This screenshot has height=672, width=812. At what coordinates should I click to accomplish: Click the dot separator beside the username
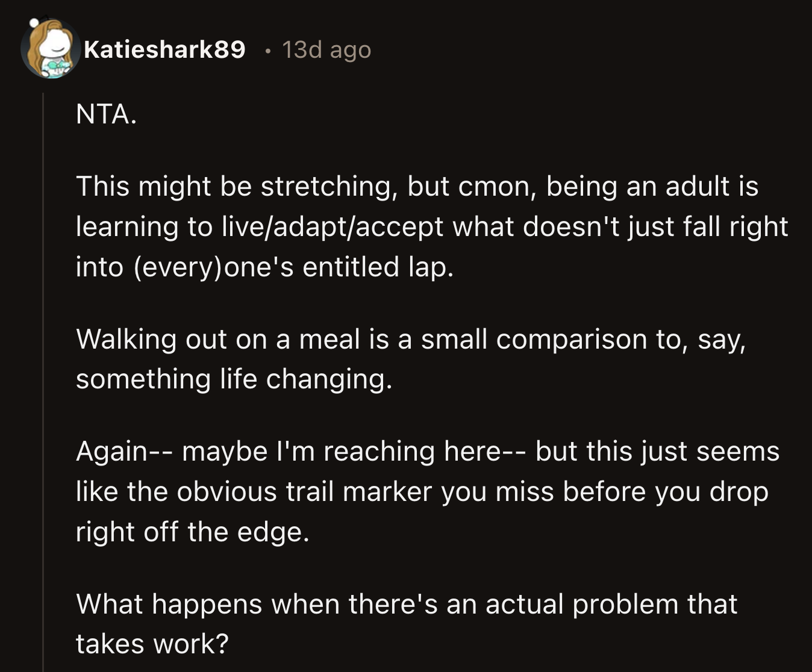[x=267, y=51]
